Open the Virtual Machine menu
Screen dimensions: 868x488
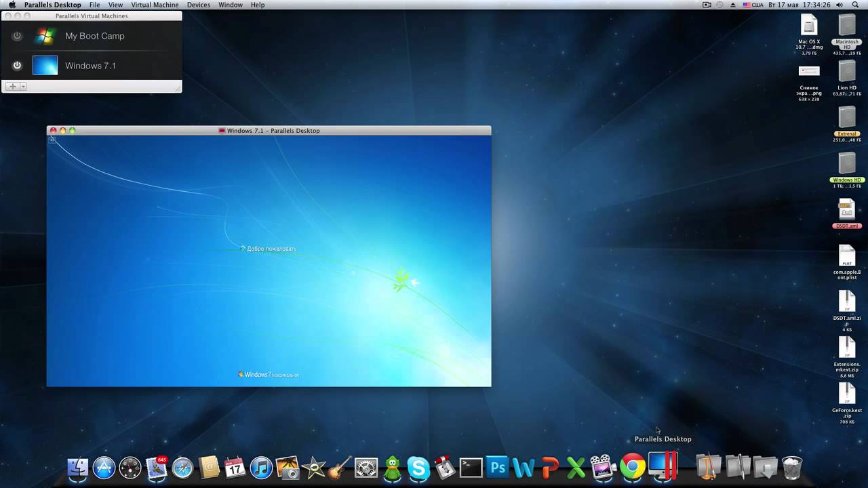(155, 5)
